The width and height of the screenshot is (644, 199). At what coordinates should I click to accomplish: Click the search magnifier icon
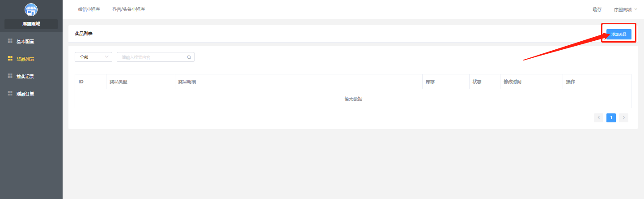(x=189, y=57)
